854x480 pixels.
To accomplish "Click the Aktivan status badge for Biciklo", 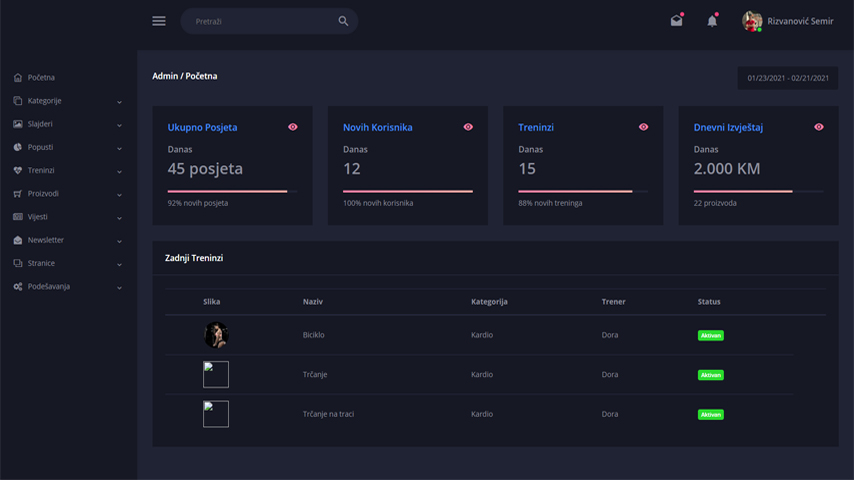I will (x=710, y=336).
